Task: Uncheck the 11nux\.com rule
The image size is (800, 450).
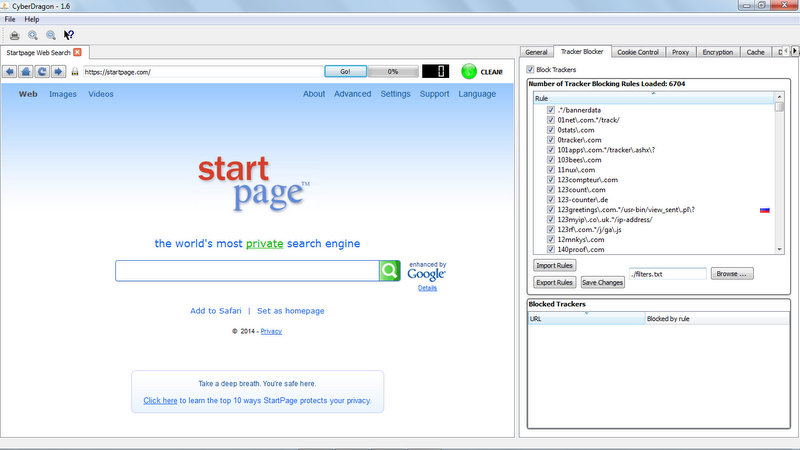Action: (x=551, y=169)
